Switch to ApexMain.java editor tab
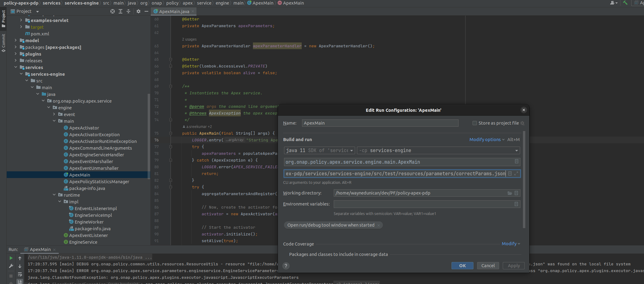 tap(174, 11)
